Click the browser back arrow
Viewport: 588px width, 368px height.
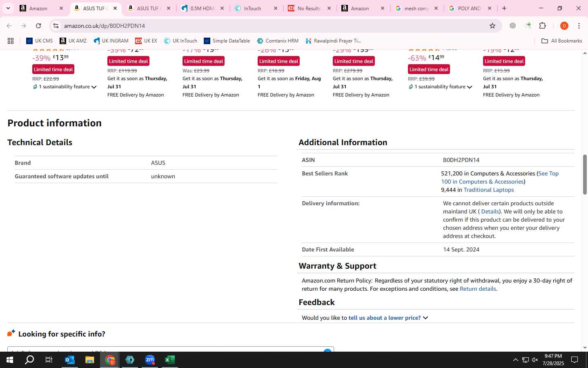point(9,26)
